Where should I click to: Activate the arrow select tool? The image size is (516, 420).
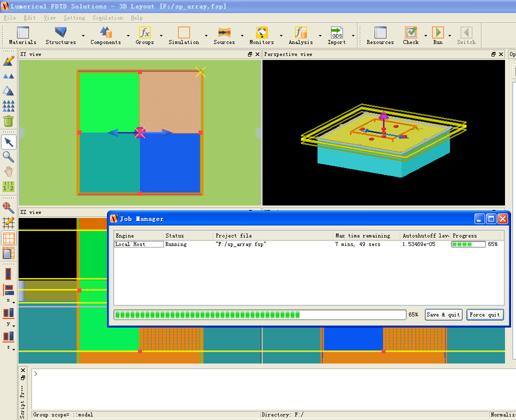pyautogui.click(x=8, y=142)
